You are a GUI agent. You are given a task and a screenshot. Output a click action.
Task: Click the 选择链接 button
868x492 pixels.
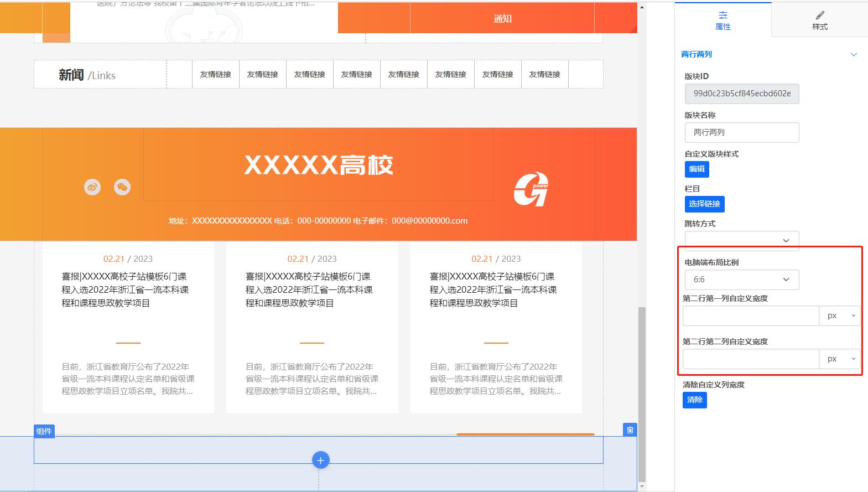click(704, 204)
